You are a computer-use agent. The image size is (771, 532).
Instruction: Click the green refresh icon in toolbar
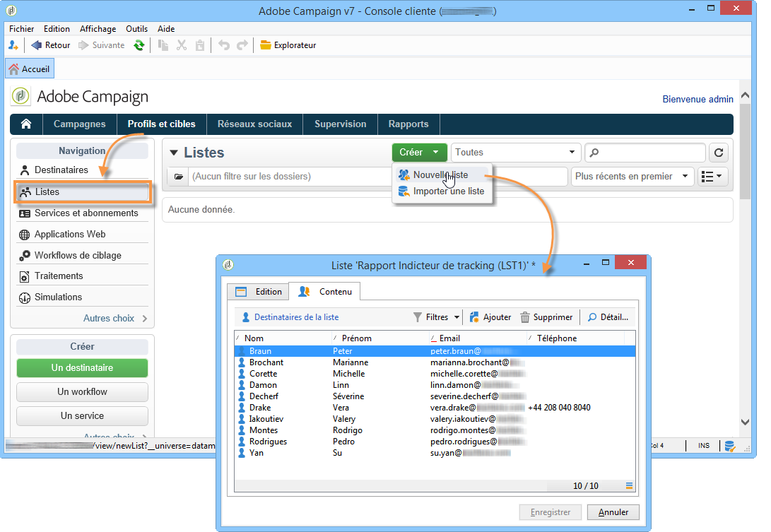[x=139, y=45]
